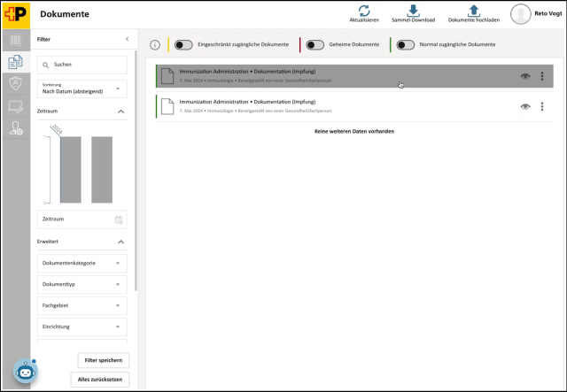Toggle Normal zugängliche Dokumente switch
567x392 pixels.
click(406, 45)
